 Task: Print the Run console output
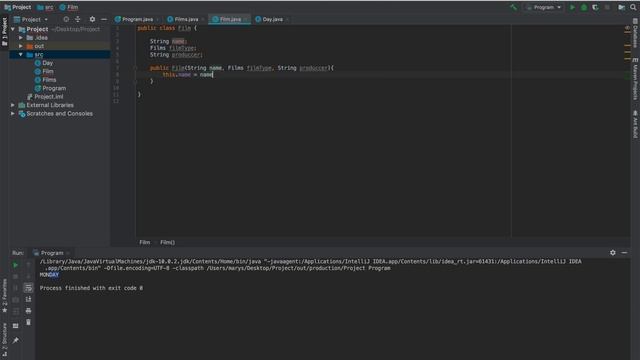tap(28, 311)
